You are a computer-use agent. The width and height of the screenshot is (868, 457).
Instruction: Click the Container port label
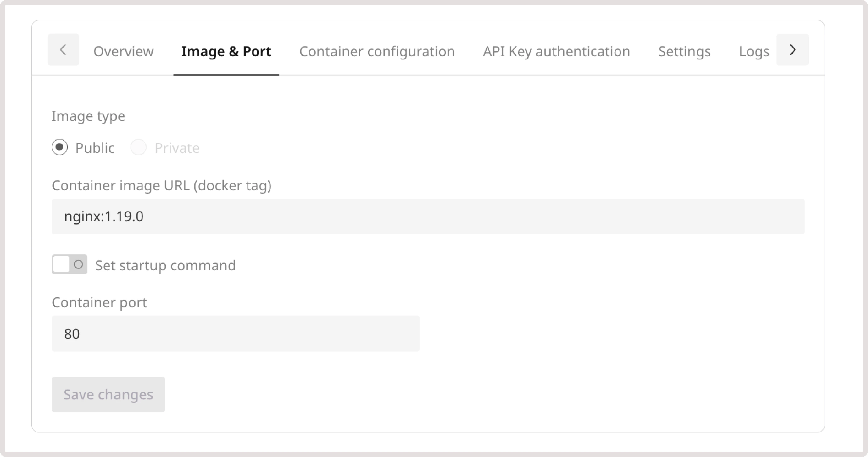(x=99, y=302)
